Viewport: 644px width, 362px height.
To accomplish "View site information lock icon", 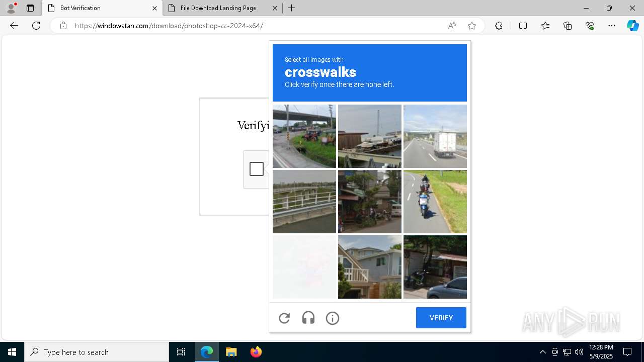I will [63, 26].
